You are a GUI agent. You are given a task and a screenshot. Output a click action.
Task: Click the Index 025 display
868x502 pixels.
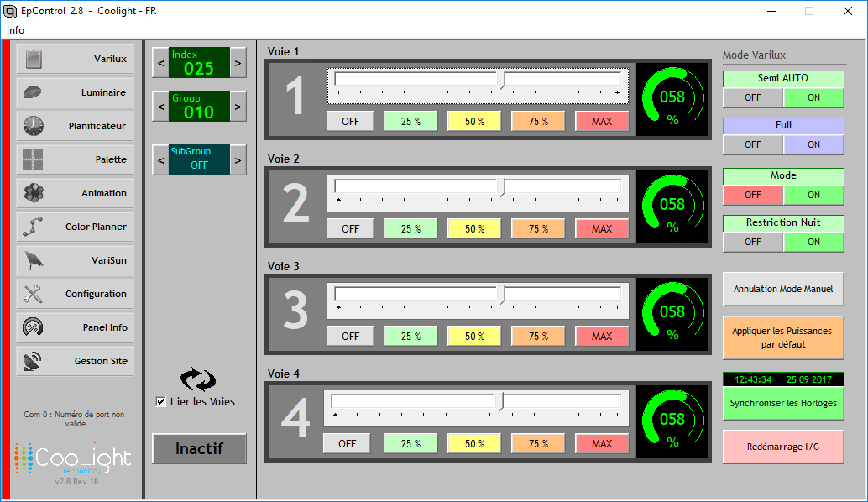coord(199,63)
